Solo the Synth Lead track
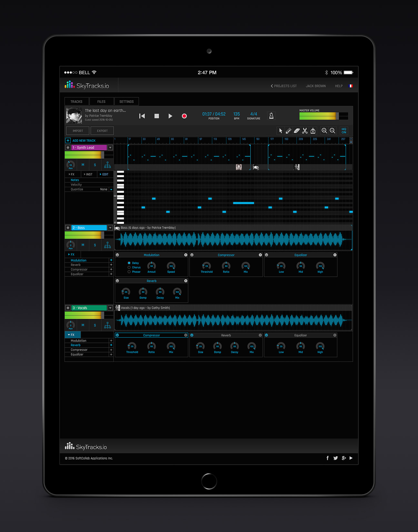418x532 pixels. [95, 165]
